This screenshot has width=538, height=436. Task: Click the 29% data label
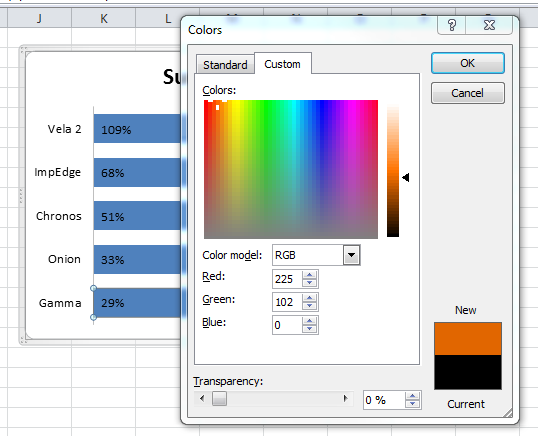click(113, 303)
